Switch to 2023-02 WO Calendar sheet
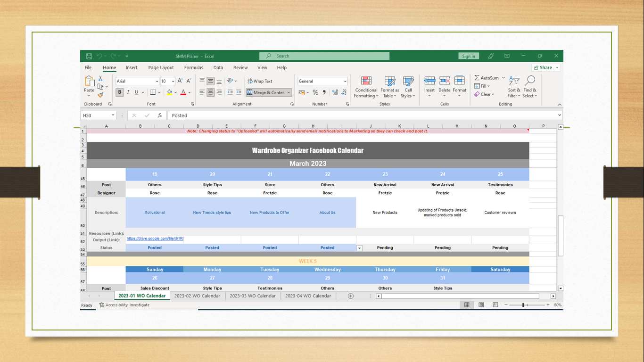The height and width of the screenshot is (362, 644). click(x=197, y=296)
